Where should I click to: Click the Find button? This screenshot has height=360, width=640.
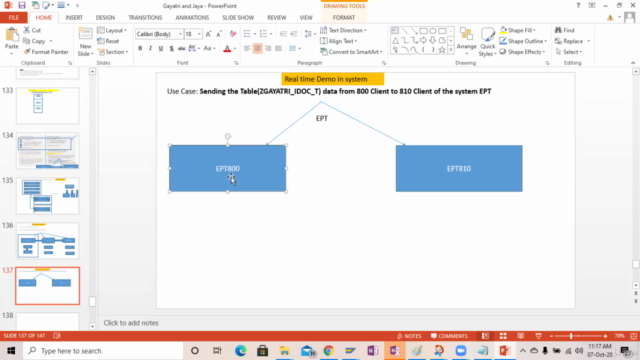pyautogui.click(x=564, y=30)
